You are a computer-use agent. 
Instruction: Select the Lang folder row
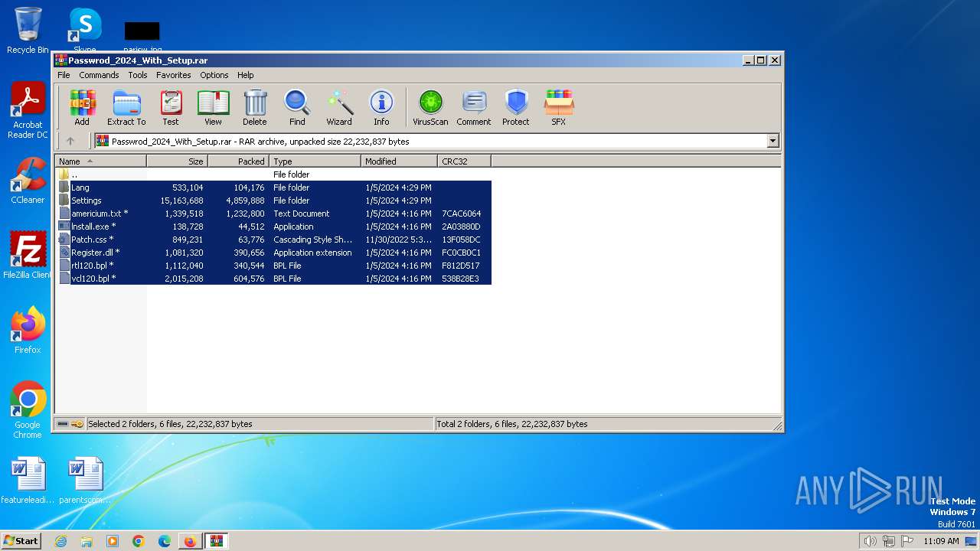273,187
